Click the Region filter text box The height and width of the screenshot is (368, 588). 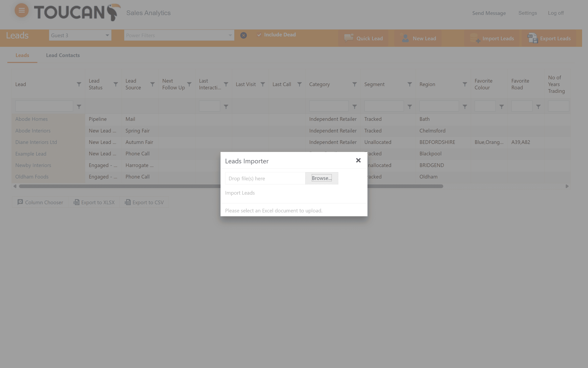coord(439,106)
